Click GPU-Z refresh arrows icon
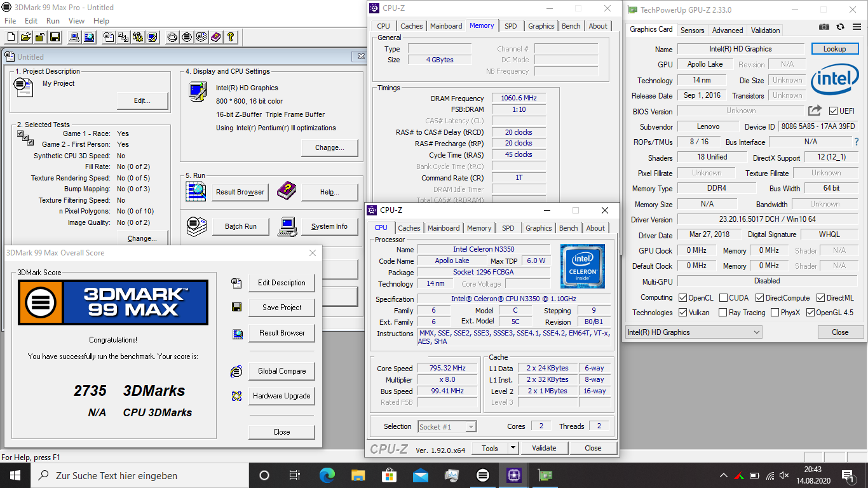 coord(840,27)
